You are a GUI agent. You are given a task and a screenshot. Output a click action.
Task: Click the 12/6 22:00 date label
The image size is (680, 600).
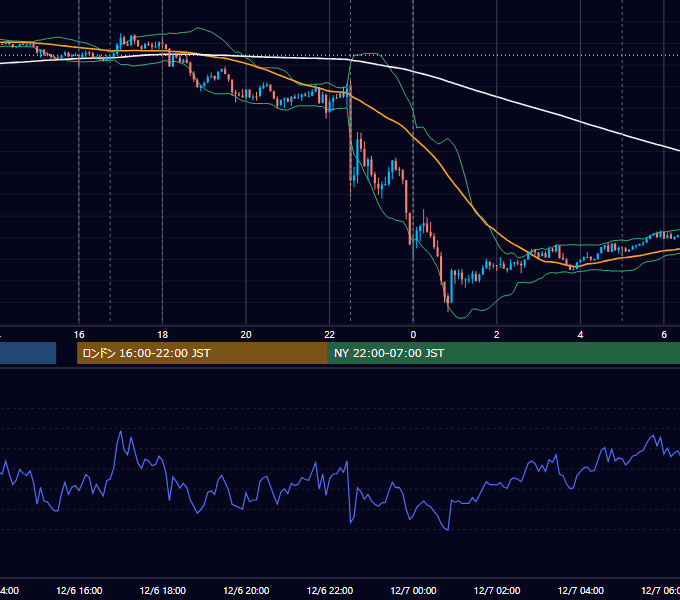(330, 591)
